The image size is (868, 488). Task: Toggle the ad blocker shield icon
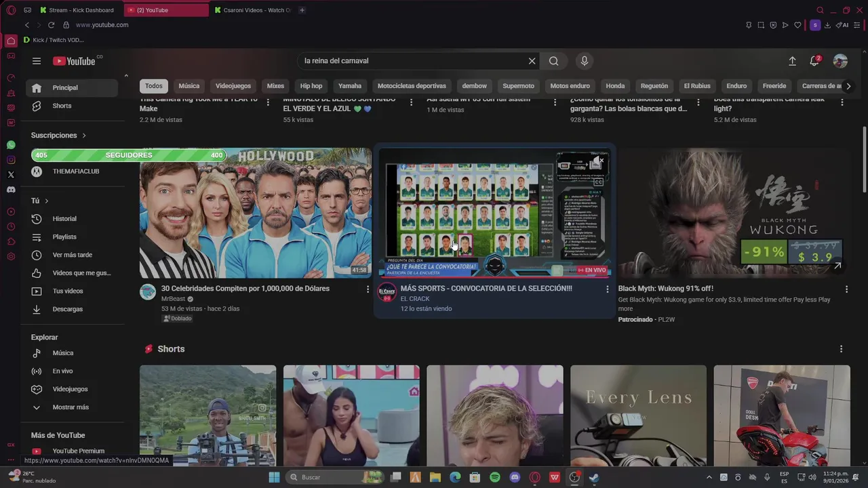[x=773, y=25]
